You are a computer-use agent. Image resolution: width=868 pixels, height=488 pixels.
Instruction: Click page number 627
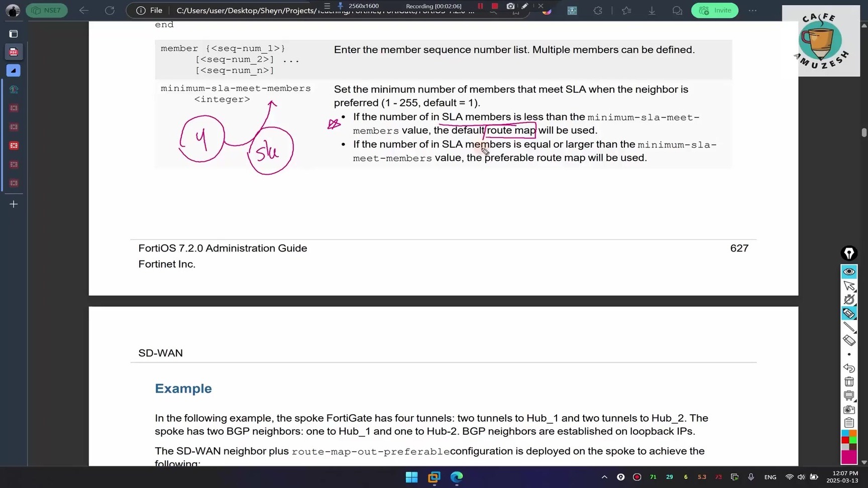pos(739,248)
